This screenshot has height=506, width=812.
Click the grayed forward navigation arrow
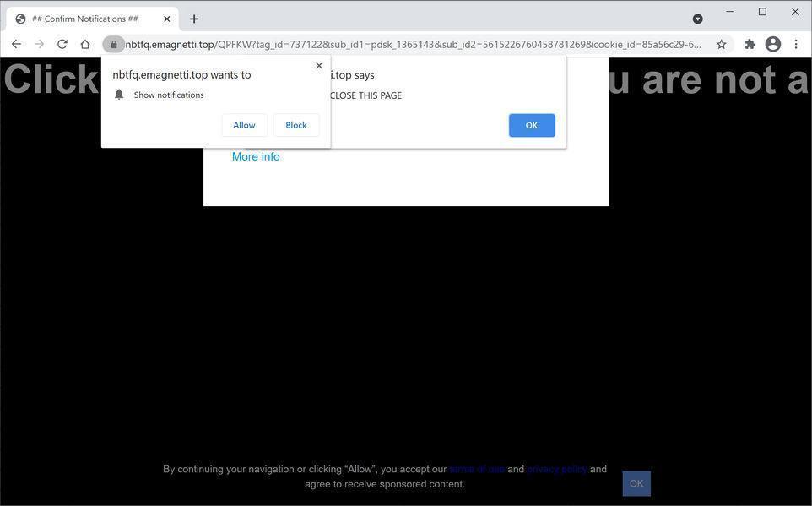(x=39, y=43)
